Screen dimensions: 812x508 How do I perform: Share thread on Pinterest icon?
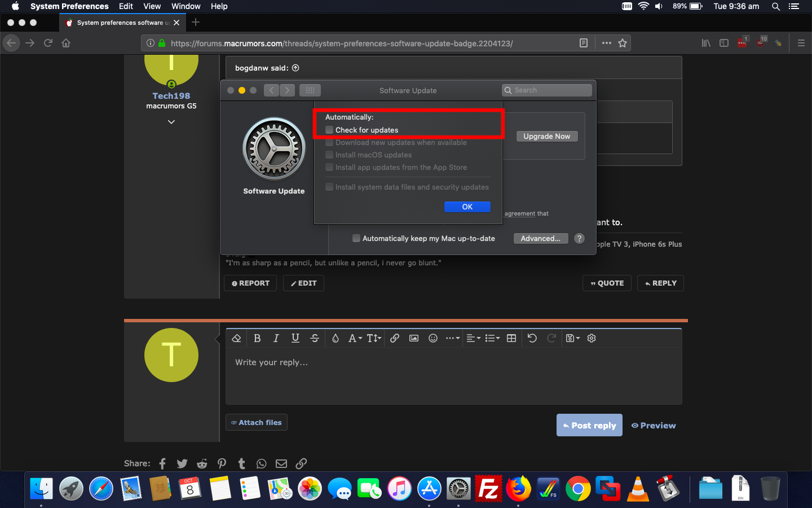coord(222,463)
